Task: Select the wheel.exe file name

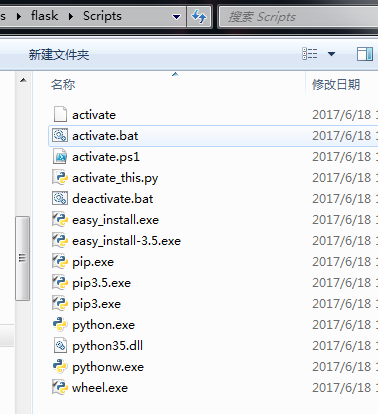Action: click(100, 388)
